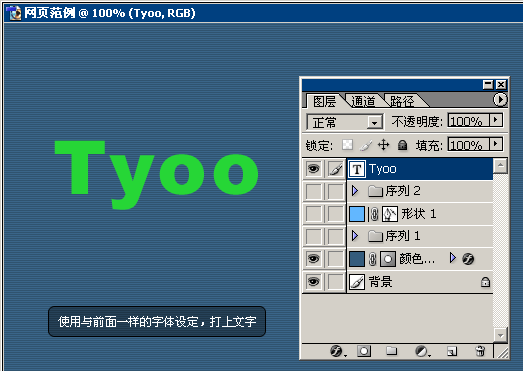Click the green Tyoo text on canvas

[x=156, y=175]
